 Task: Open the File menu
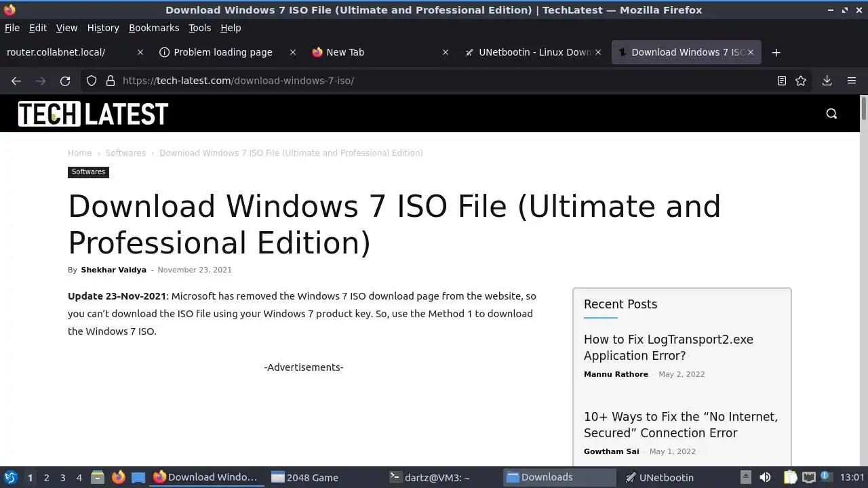point(12,28)
